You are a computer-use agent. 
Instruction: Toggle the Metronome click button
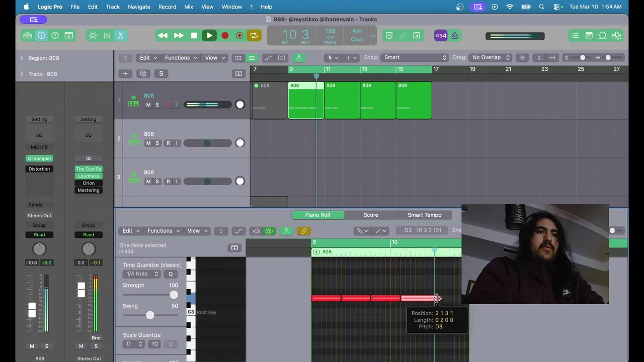(455, 36)
